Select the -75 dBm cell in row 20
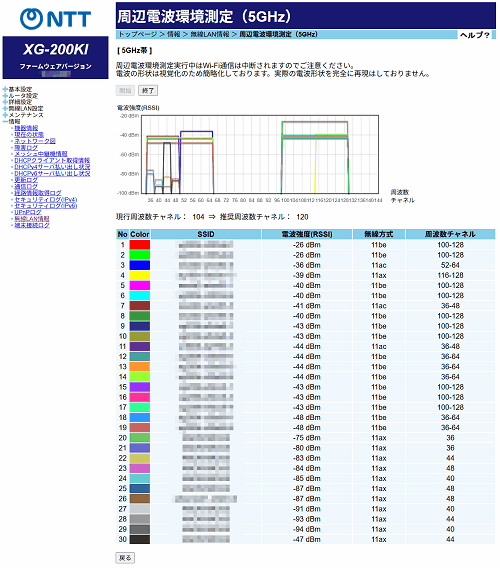 (x=307, y=438)
